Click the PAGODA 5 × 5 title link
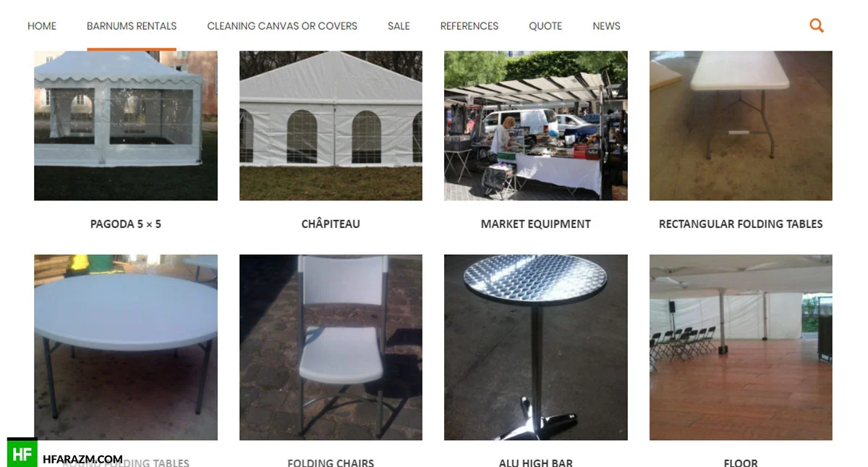Viewport: 868px width, 467px height. 126,224
